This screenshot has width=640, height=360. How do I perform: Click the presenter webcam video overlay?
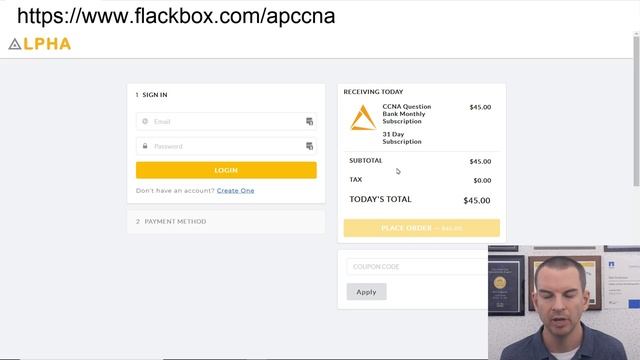pos(564,302)
